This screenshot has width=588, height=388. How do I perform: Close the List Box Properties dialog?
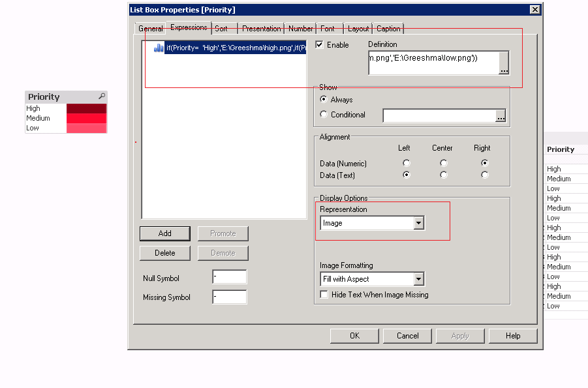point(535,9)
